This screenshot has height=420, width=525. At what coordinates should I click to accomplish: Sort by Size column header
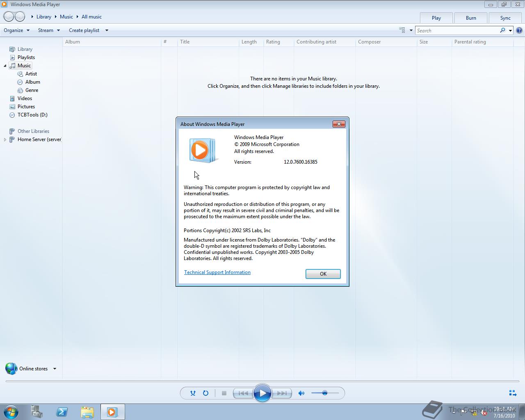(434, 42)
